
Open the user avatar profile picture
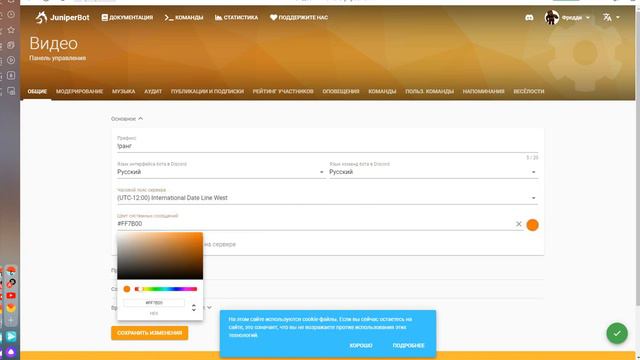coord(551,18)
